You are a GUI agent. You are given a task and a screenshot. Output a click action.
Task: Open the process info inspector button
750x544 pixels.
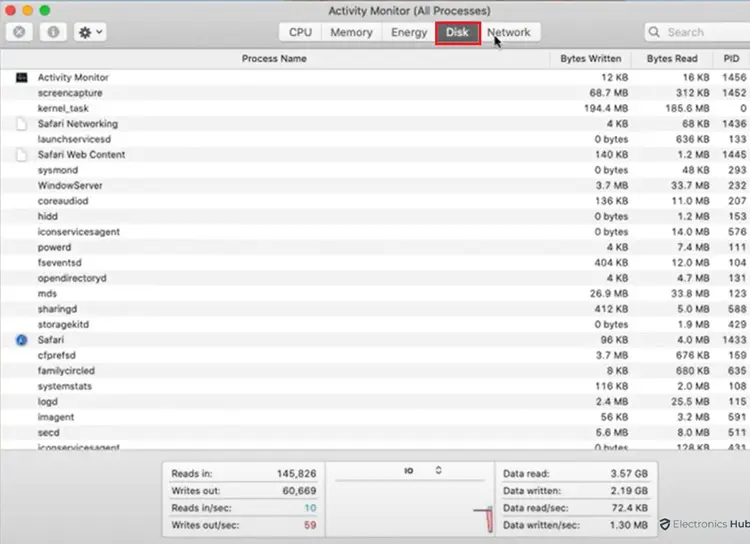pos(53,32)
